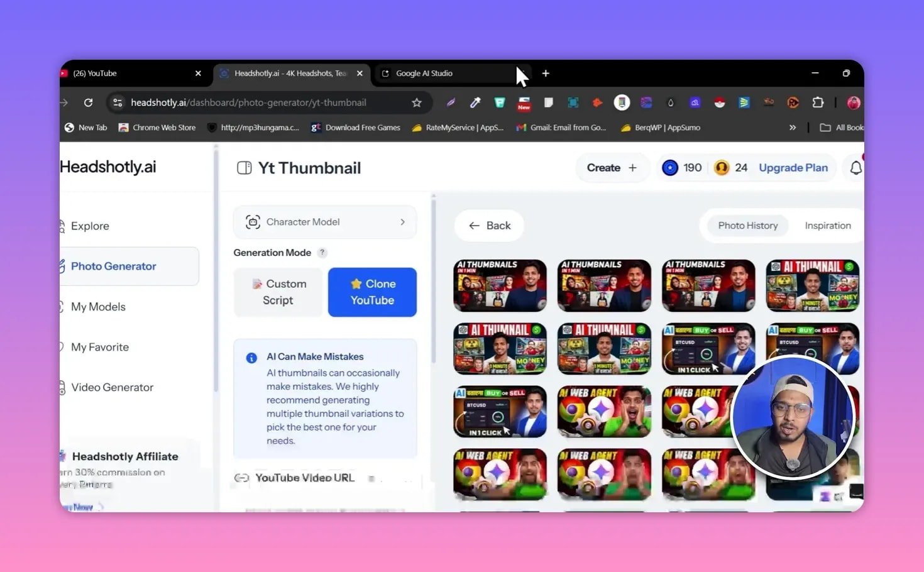Select the Photo Generator sidebar icon

(61, 266)
